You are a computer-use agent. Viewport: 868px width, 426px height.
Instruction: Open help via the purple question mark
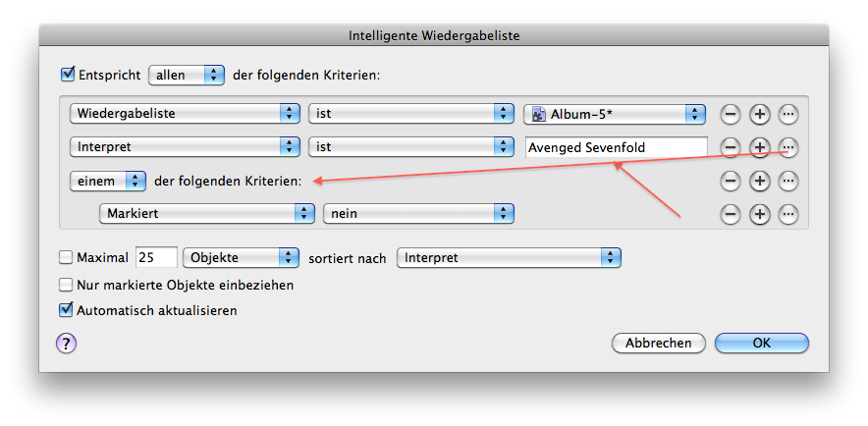(66, 344)
